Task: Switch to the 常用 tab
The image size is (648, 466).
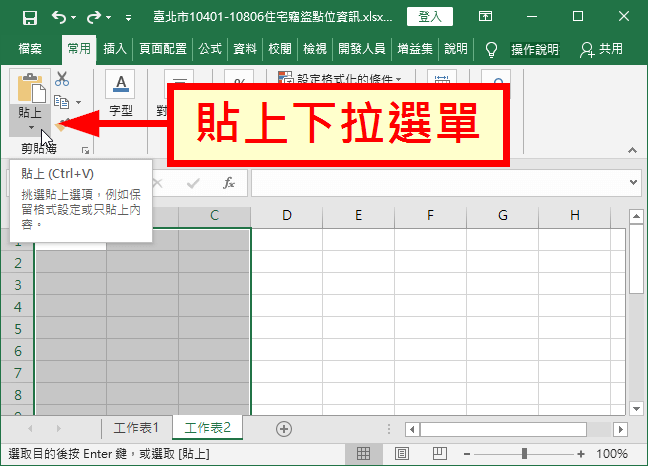Action: [x=79, y=49]
